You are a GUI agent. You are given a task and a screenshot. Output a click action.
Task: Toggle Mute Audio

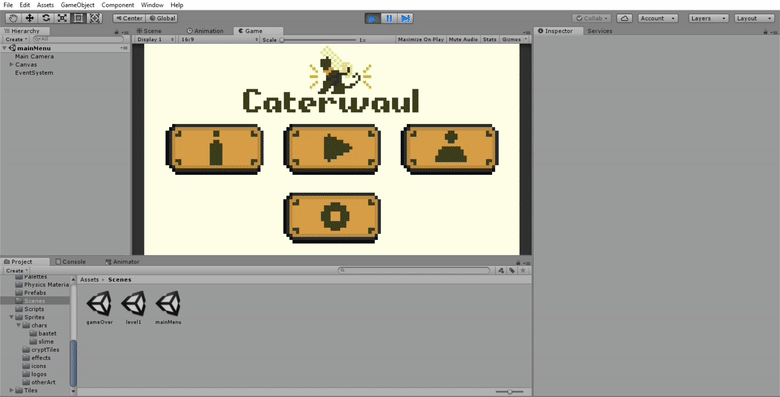[x=463, y=39]
